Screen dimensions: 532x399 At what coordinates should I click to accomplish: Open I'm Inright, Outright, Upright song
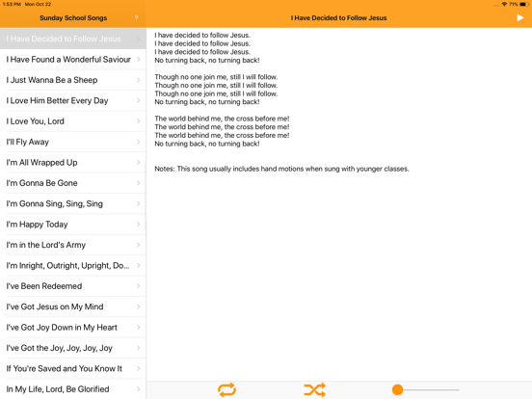(x=73, y=265)
